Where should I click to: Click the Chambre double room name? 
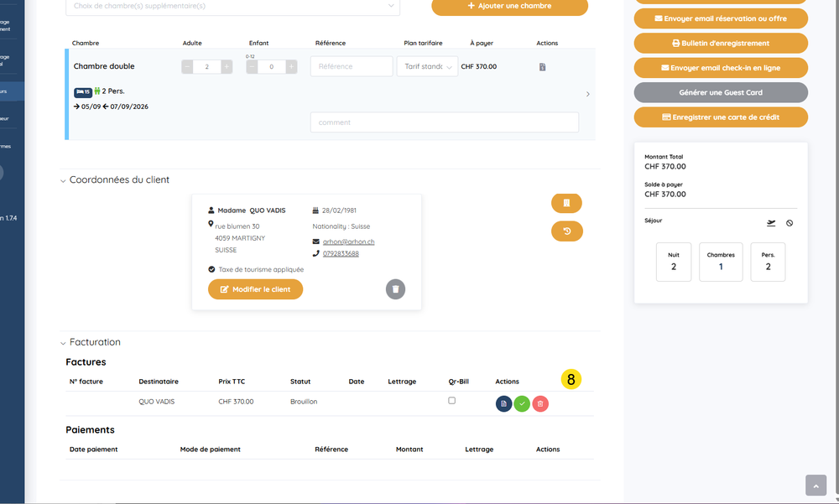click(x=104, y=66)
